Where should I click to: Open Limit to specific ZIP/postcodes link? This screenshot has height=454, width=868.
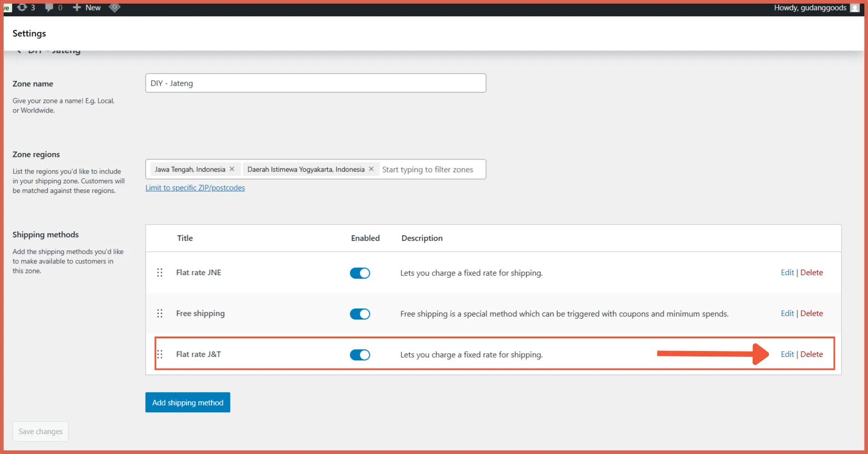coord(195,188)
